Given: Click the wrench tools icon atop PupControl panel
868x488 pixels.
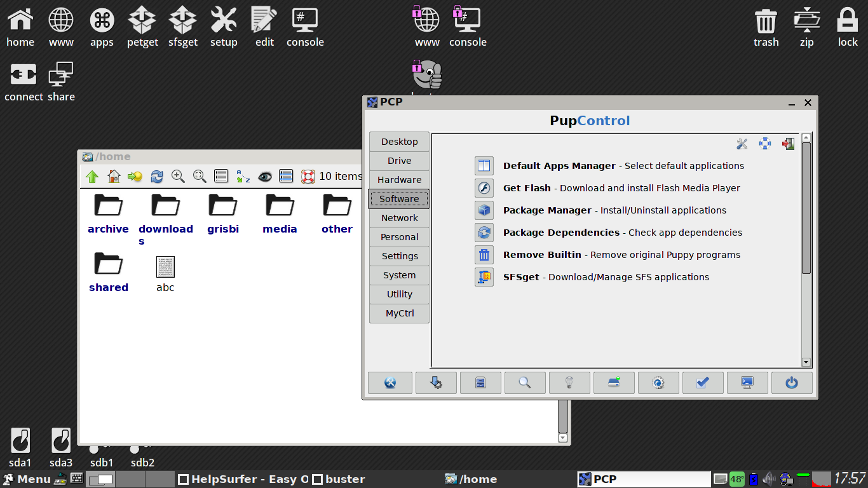Looking at the screenshot, I should tap(742, 144).
